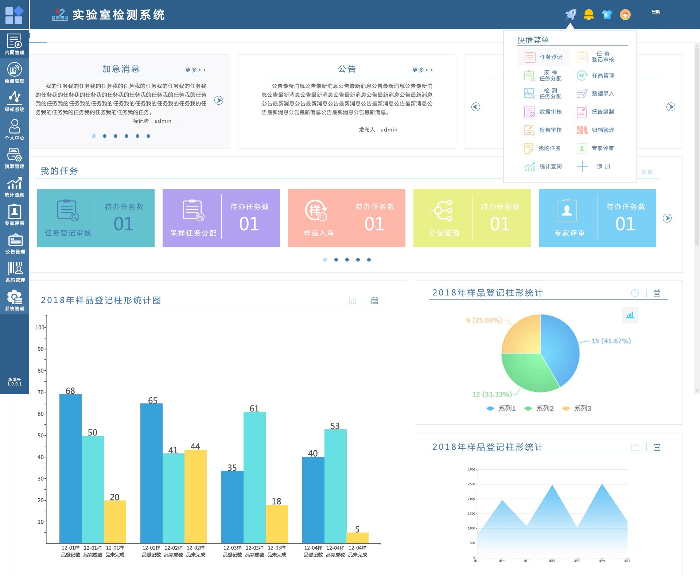Open the 样品入库 task card

[347, 218]
